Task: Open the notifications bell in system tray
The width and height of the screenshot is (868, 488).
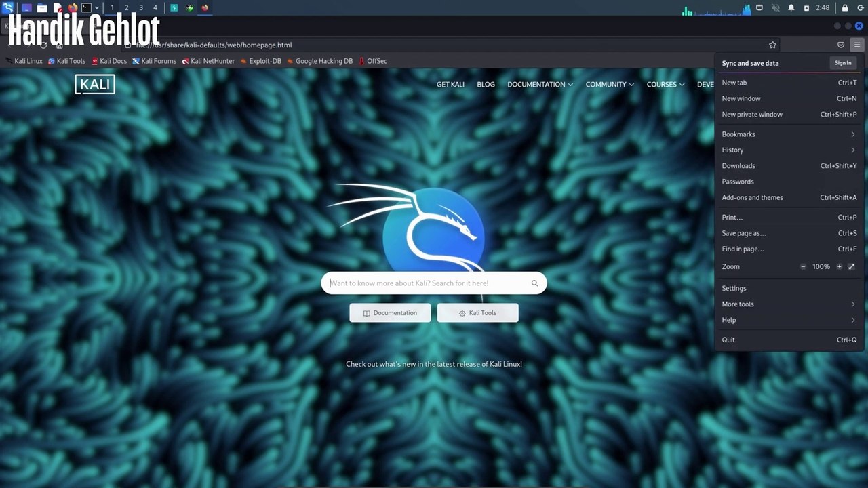Action: [791, 8]
